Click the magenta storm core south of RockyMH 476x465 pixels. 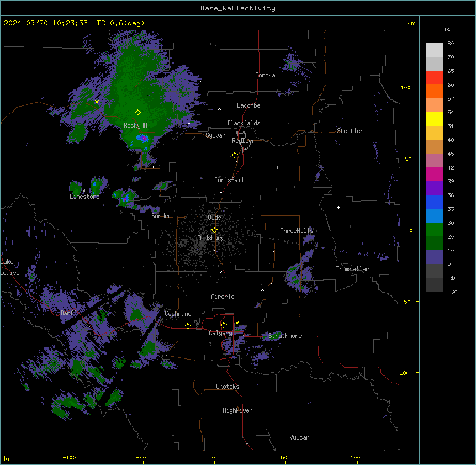(x=144, y=139)
